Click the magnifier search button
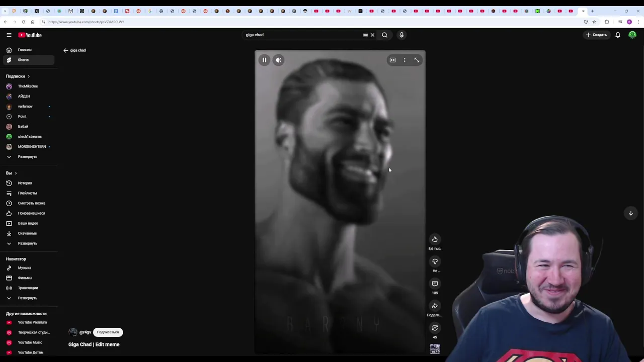Image resolution: width=644 pixels, height=362 pixels. pos(384,35)
